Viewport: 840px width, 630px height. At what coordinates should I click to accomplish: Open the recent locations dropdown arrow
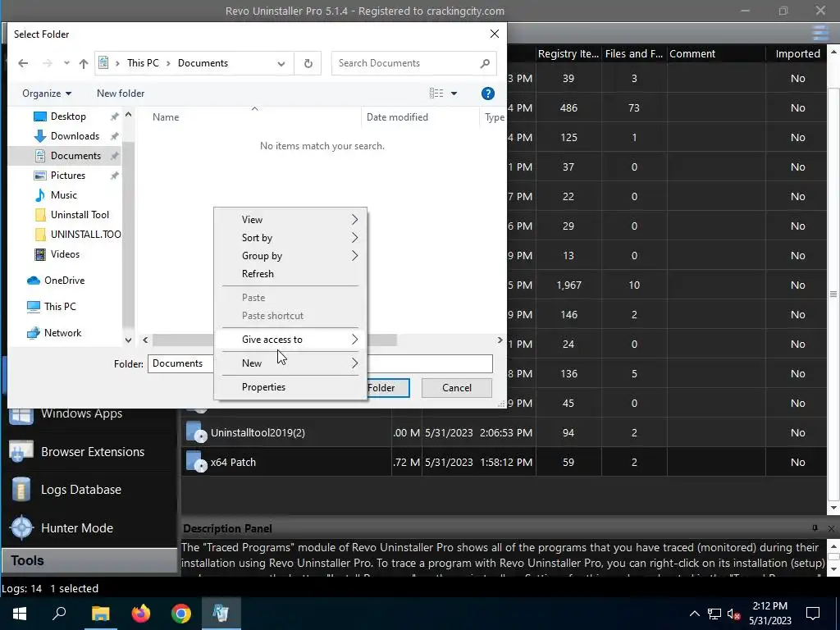click(x=66, y=63)
